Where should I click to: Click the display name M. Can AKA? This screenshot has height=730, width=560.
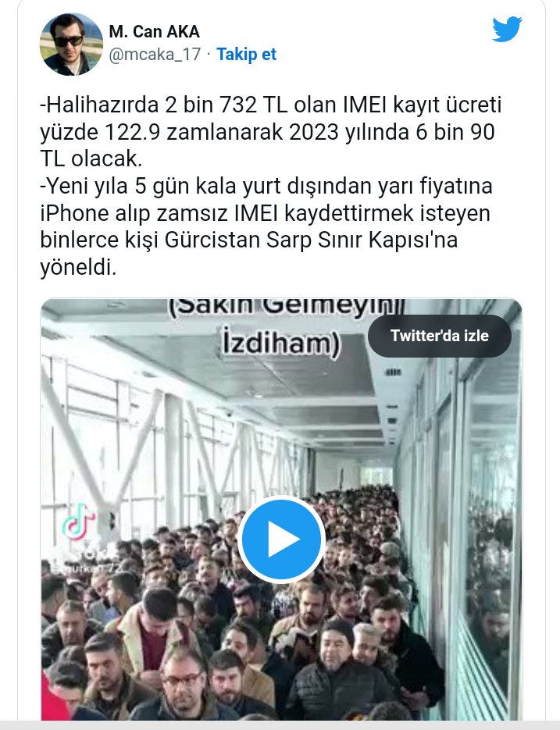154,32
